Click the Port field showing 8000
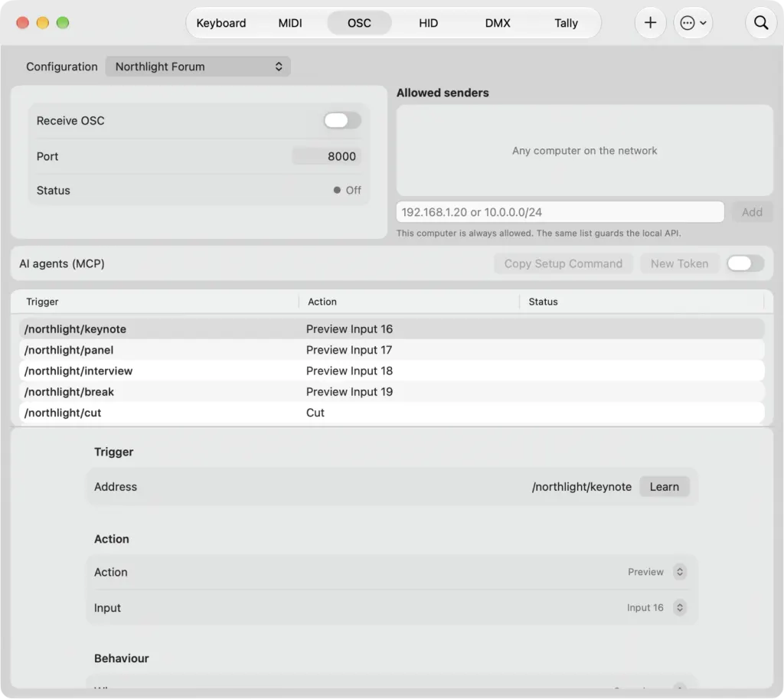 (x=326, y=156)
